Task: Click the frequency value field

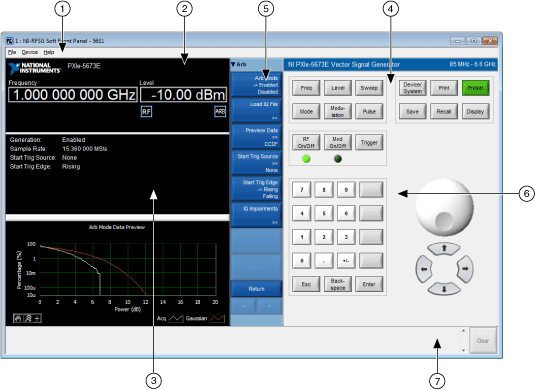Action: pyautogui.click(x=73, y=95)
